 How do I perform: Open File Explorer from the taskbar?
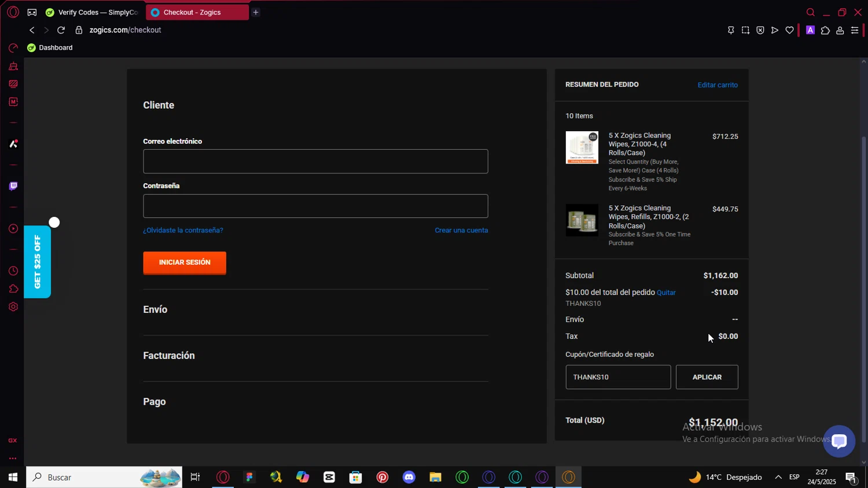(435, 477)
